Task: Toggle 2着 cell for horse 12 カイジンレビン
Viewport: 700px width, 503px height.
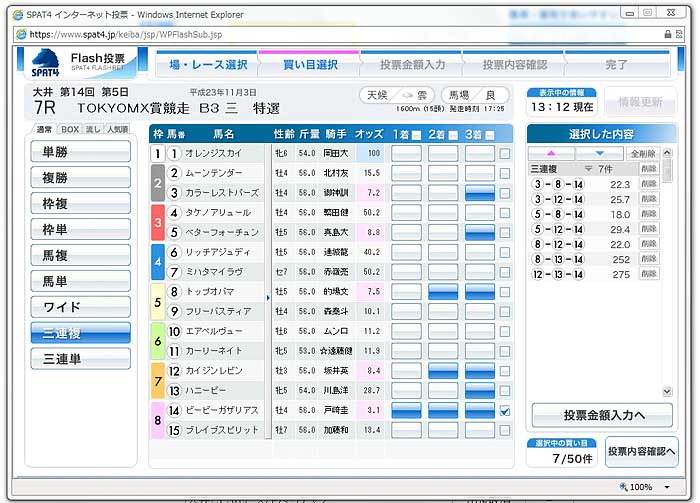Action: click(x=442, y=371)
